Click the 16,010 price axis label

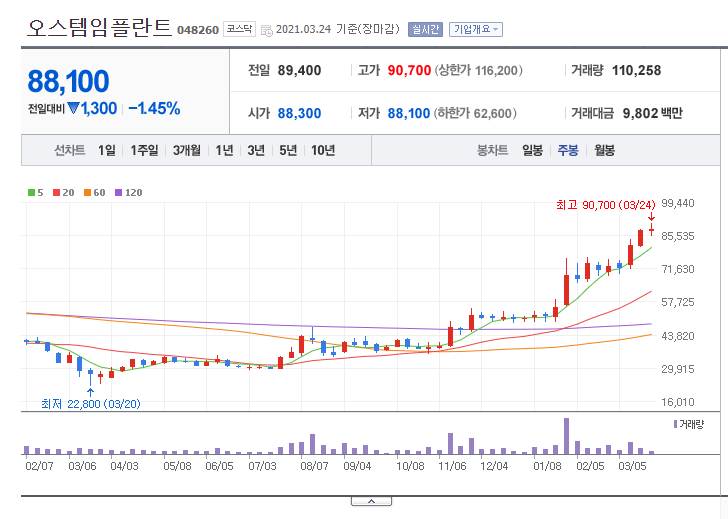pos(678,402)
